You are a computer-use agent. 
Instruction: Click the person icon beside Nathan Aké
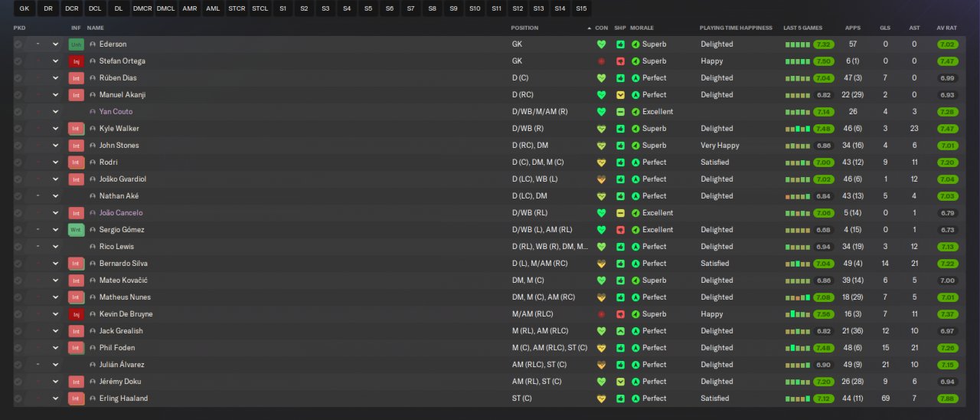(93, 196)
